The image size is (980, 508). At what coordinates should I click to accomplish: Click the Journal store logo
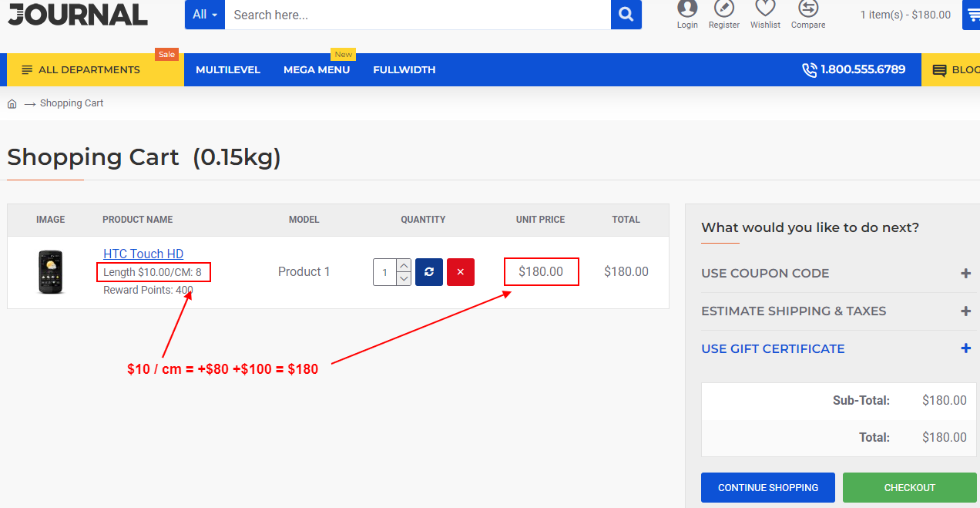(x=77, y=14)
